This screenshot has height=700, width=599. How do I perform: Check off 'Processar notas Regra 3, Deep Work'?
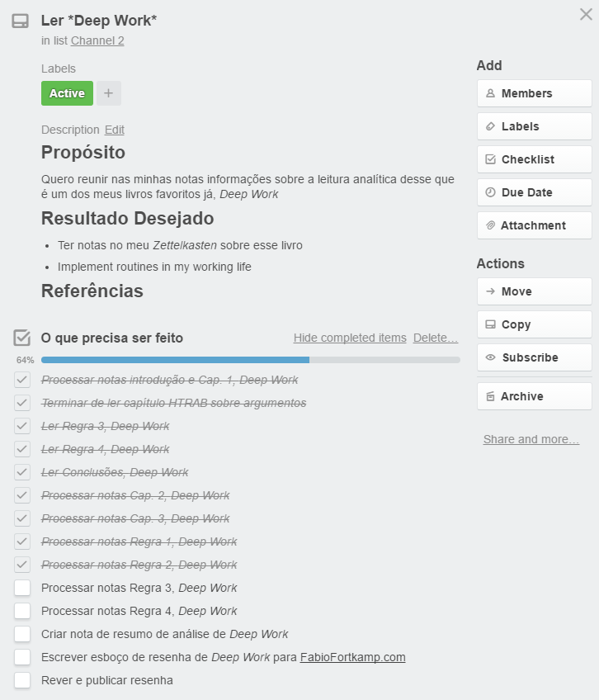point(24,588)
